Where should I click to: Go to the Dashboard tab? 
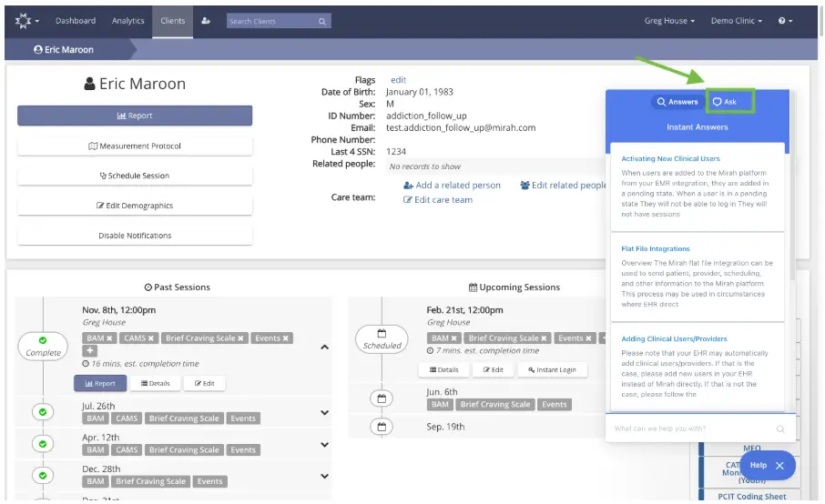point(76,21)
